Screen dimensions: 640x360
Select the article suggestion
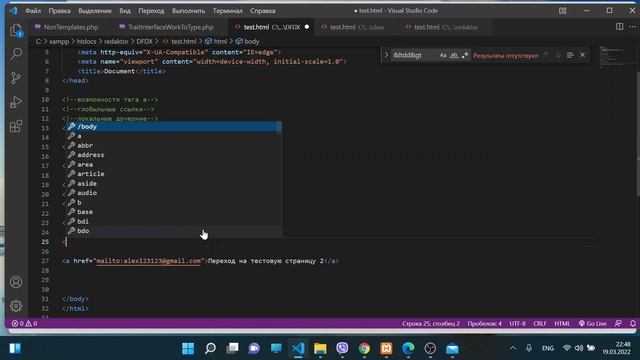[x=174, y=174]
